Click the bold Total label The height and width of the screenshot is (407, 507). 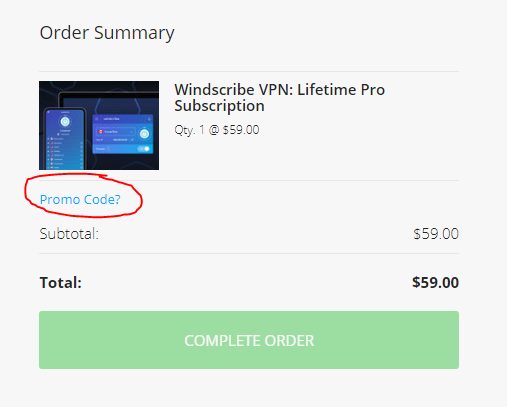(x=61, y=283)
